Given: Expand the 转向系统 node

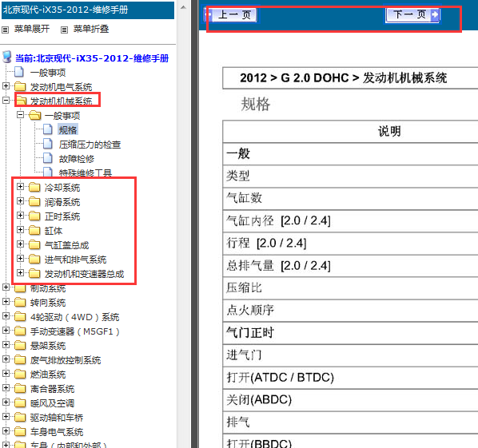Looking at the screenshot, I should pos(6,301).
